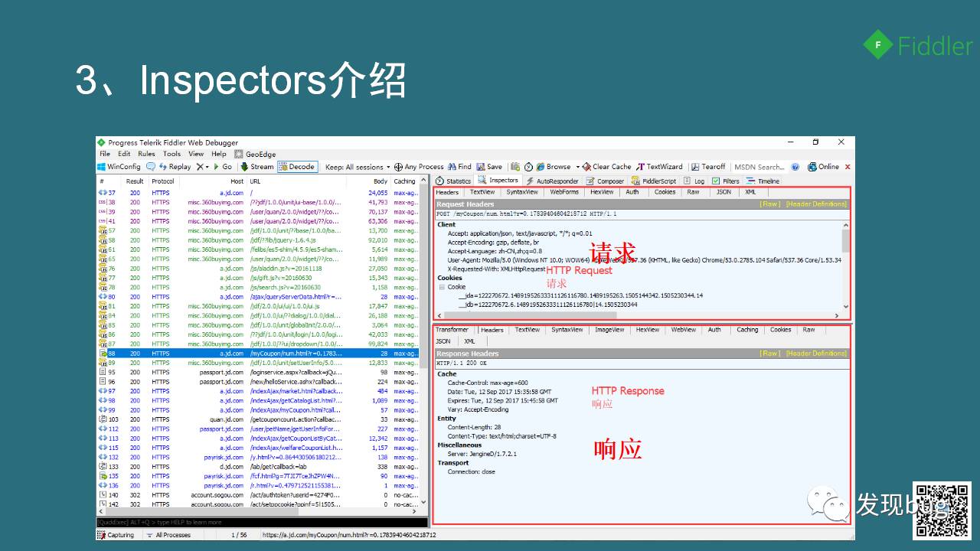This screenshot has height=551, width=980.
Task: Toggle the Stream mode button
Action: tap(256, 167)
